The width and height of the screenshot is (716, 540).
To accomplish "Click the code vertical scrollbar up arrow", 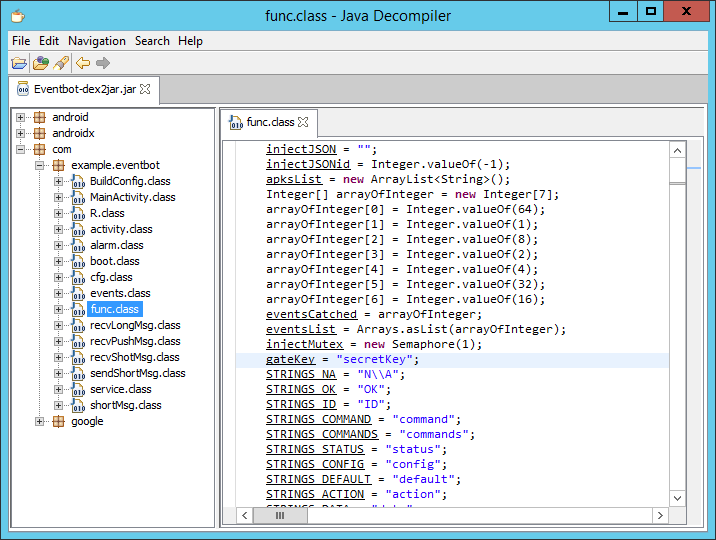I will 677,150.
